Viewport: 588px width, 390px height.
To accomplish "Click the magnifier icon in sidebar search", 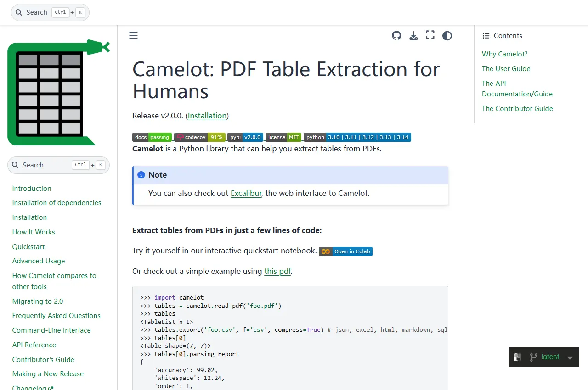I will pyautogui.click(x=15, y=165).
